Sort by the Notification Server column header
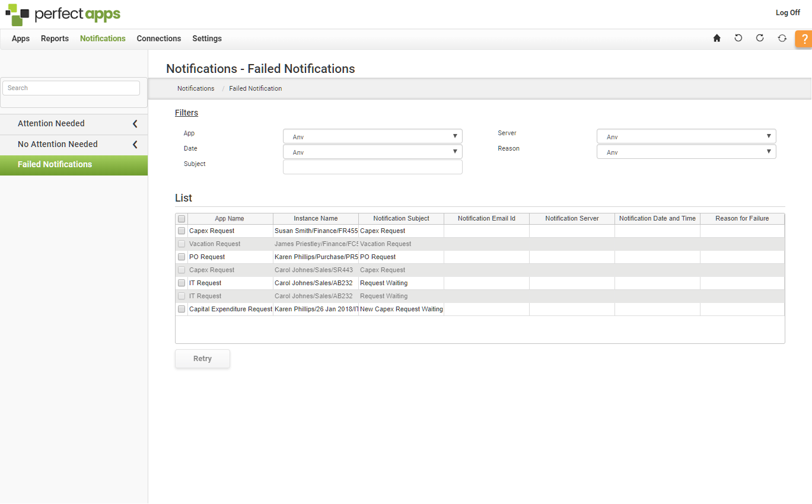This screenshot has height=504, width=812. coord(572,219)
